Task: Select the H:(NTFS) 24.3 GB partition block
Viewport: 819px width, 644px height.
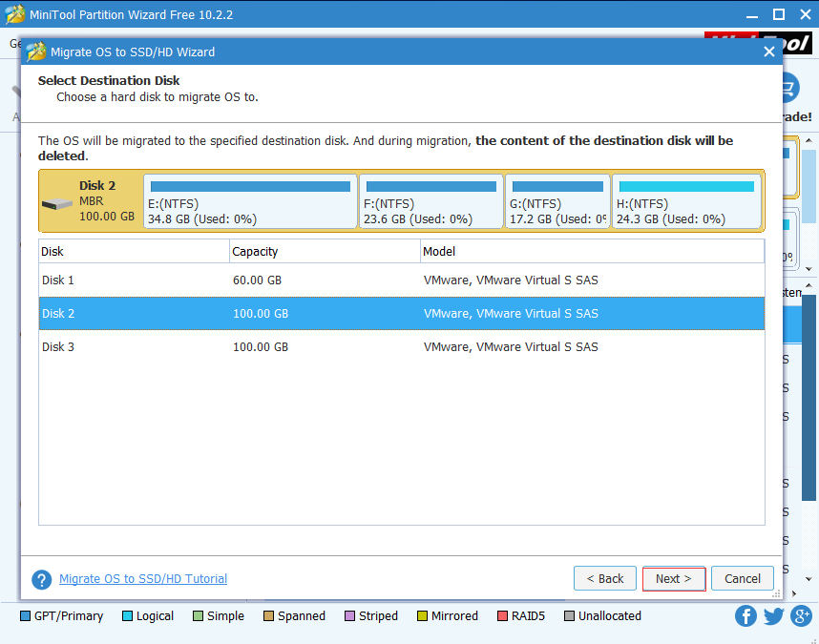Action: coord(686,201)
